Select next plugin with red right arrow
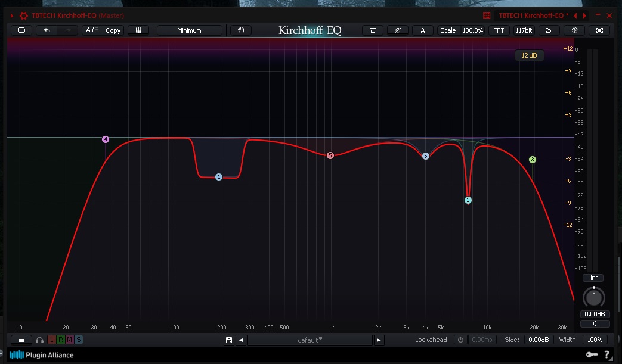Viewport: 622px width, 364px height. click(x=584, y=15)
